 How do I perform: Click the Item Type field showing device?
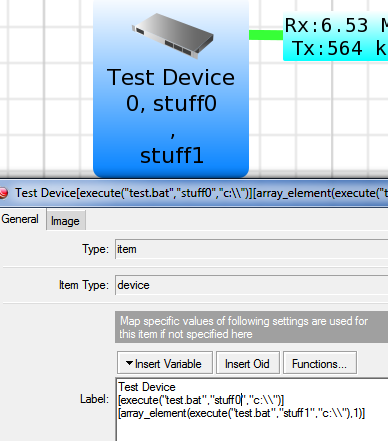click(x=251, y=285)
